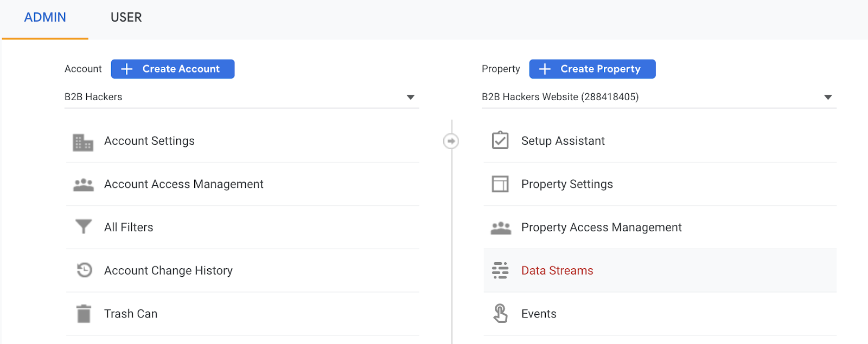Open the B2B Hackers Website property dropdown
The image size is (868, 344).
tap(827, 98)
